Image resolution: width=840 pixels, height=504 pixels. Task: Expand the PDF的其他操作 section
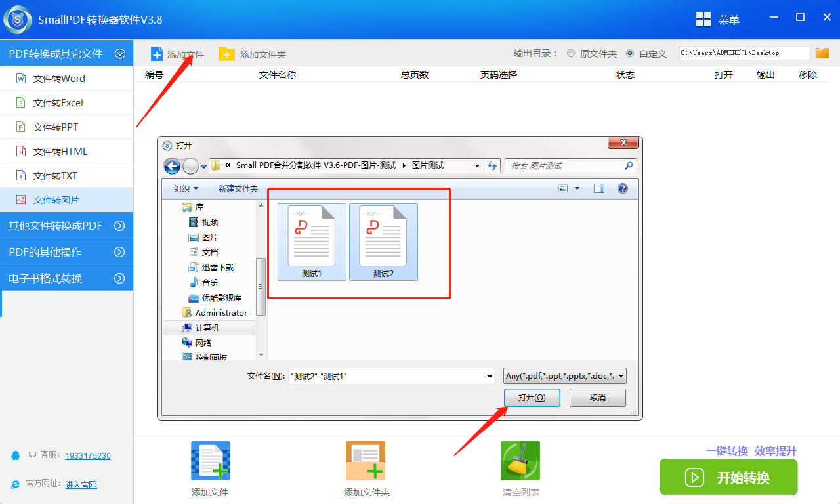pyautogui.click(x=119, y=252)
